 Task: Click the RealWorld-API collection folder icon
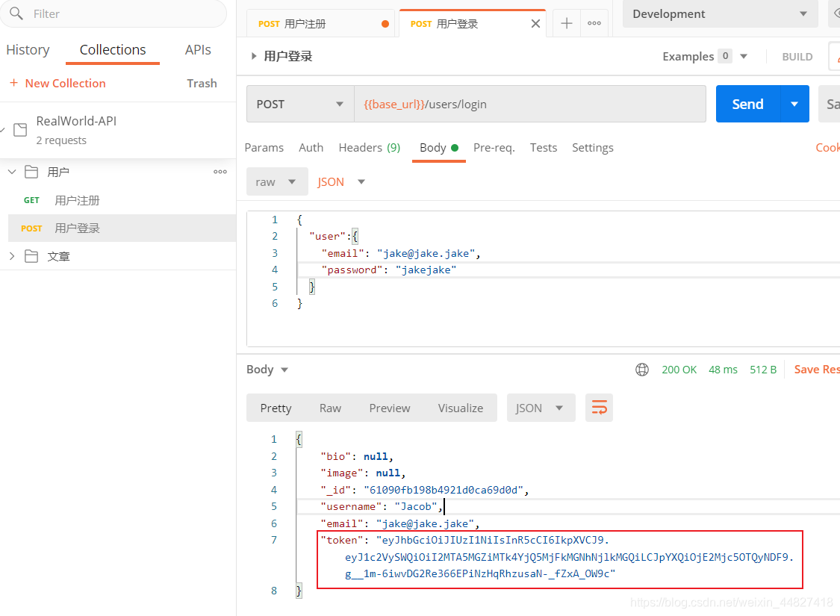[x=20, y=130]
